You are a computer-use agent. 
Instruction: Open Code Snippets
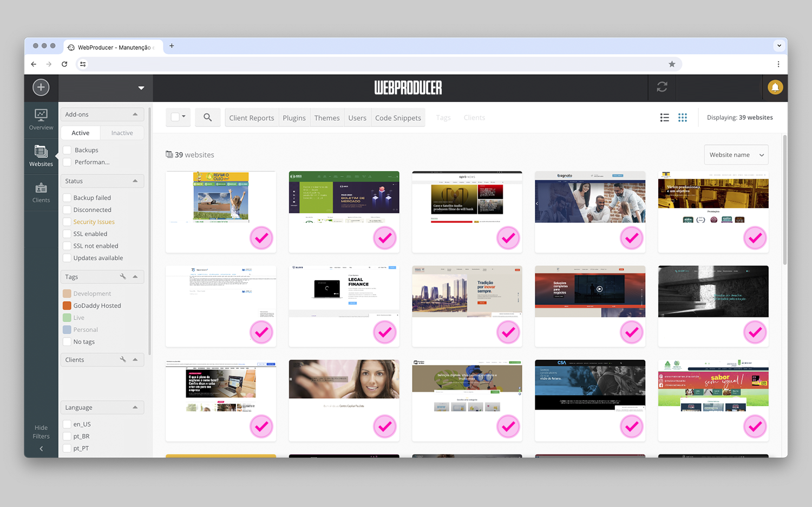tap(398, 118)
